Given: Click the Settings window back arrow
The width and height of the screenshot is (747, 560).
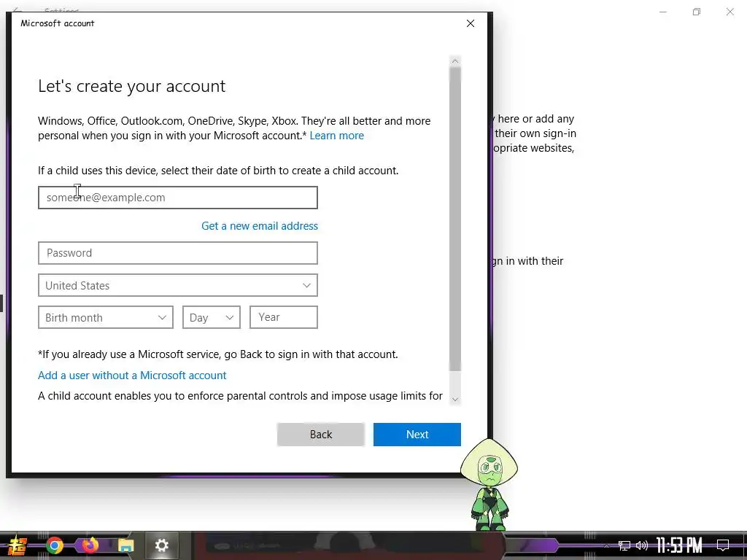Looking at the screenshot, I should pos(18,9).
